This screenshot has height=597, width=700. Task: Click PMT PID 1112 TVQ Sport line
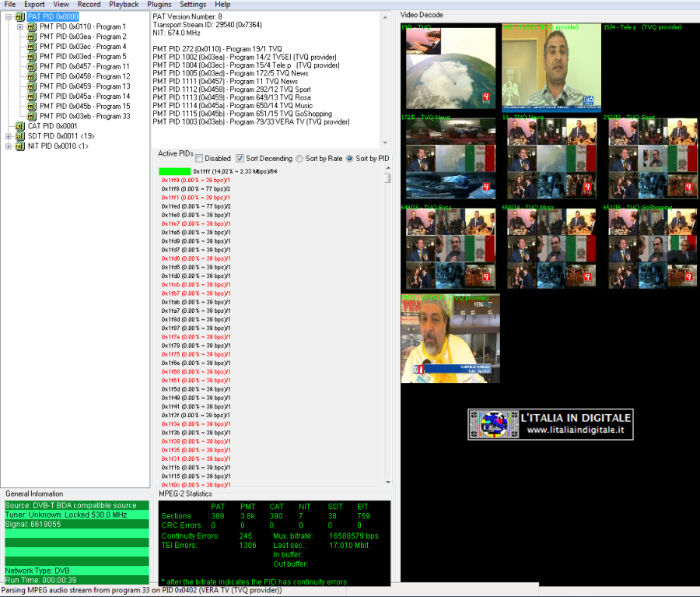[232, 90]
